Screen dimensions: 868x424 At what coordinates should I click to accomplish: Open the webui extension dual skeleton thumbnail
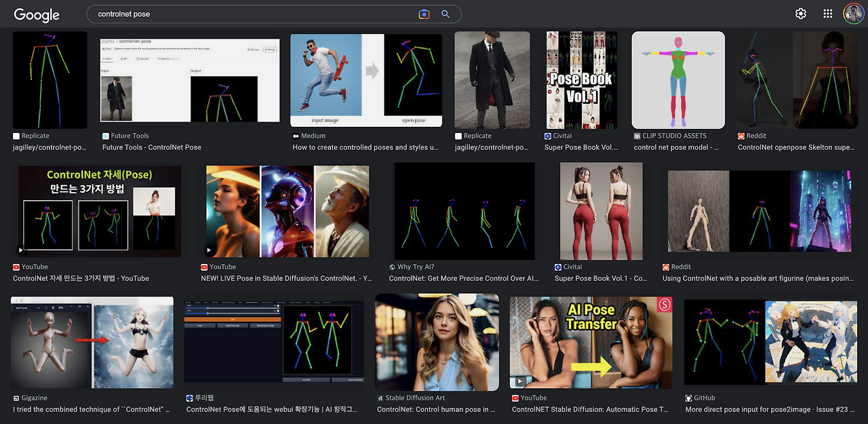pos(274,342)
